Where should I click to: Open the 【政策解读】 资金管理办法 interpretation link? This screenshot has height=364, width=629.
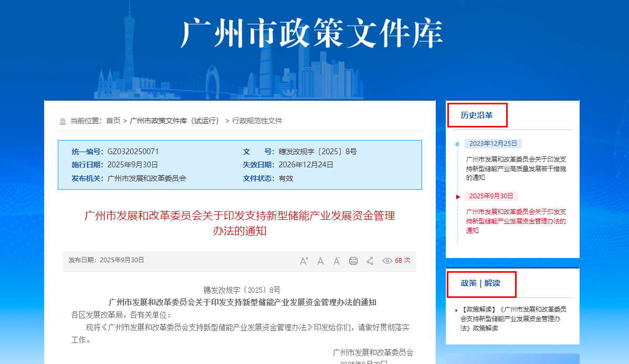pos(513,318)
